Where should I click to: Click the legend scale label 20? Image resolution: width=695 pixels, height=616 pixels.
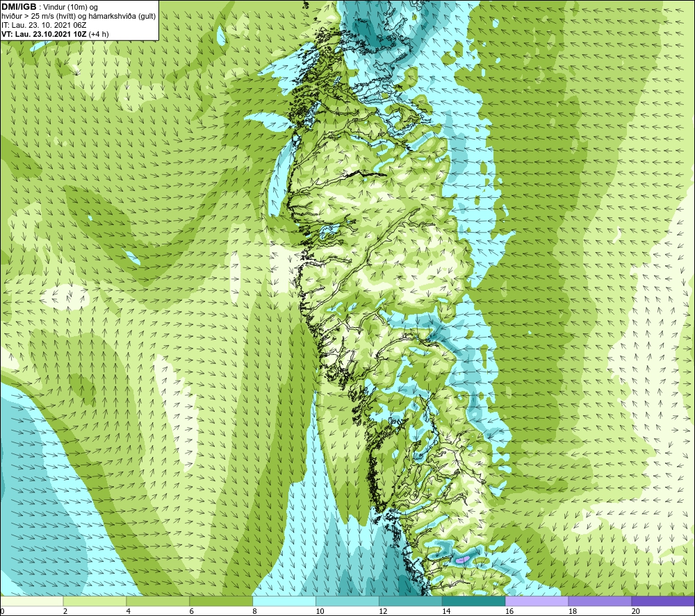pos(635,611)
